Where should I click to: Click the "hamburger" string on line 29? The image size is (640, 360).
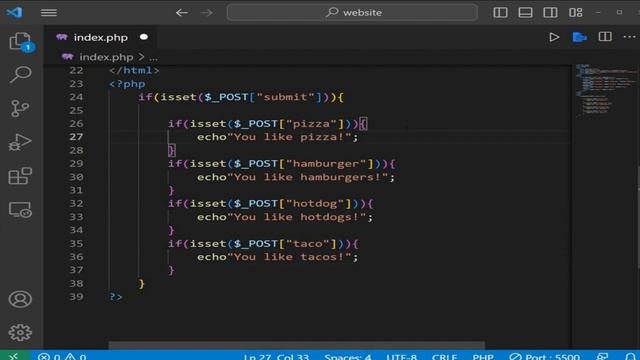click(x=326, y=164)
